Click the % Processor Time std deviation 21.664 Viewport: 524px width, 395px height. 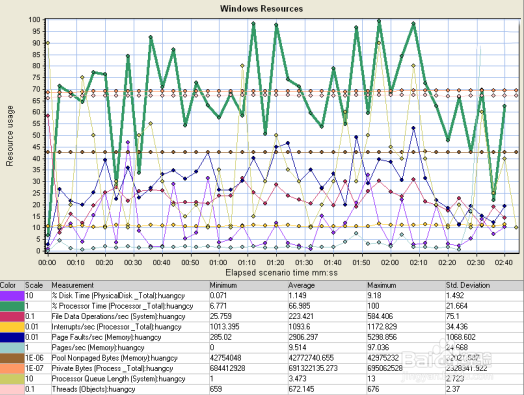pos(457,306)
